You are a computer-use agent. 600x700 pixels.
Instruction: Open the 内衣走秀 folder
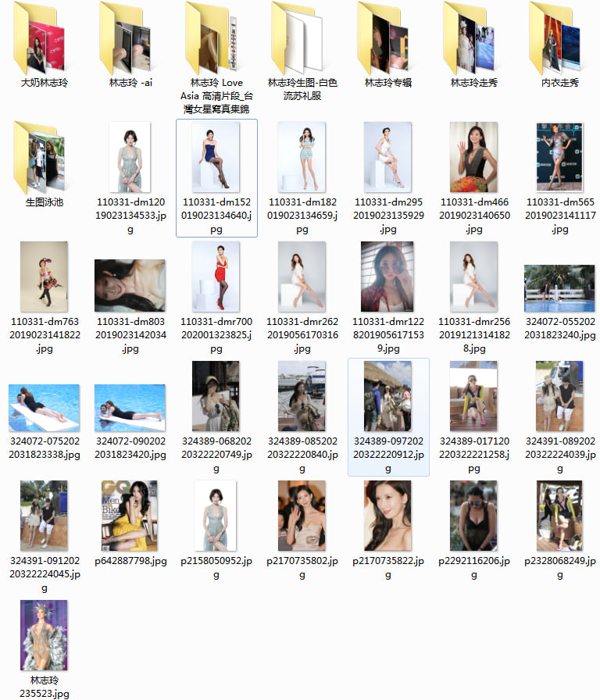(559, 37)
